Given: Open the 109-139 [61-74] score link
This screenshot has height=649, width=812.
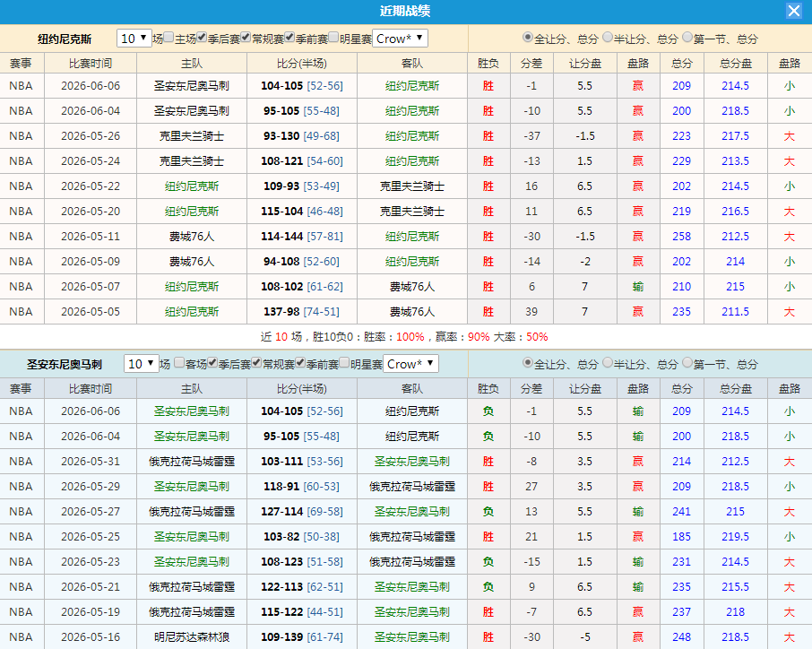Looking at the screenshot, I should click(302, 637).
